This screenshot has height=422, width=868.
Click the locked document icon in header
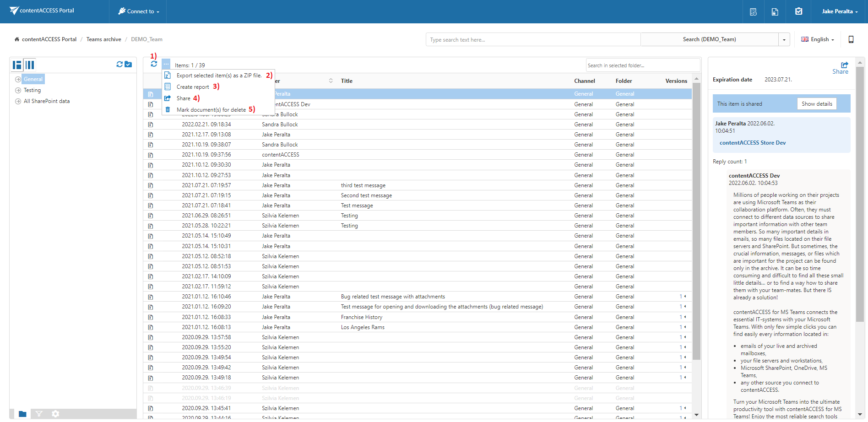pyautogui.click(x=775, y=12)
